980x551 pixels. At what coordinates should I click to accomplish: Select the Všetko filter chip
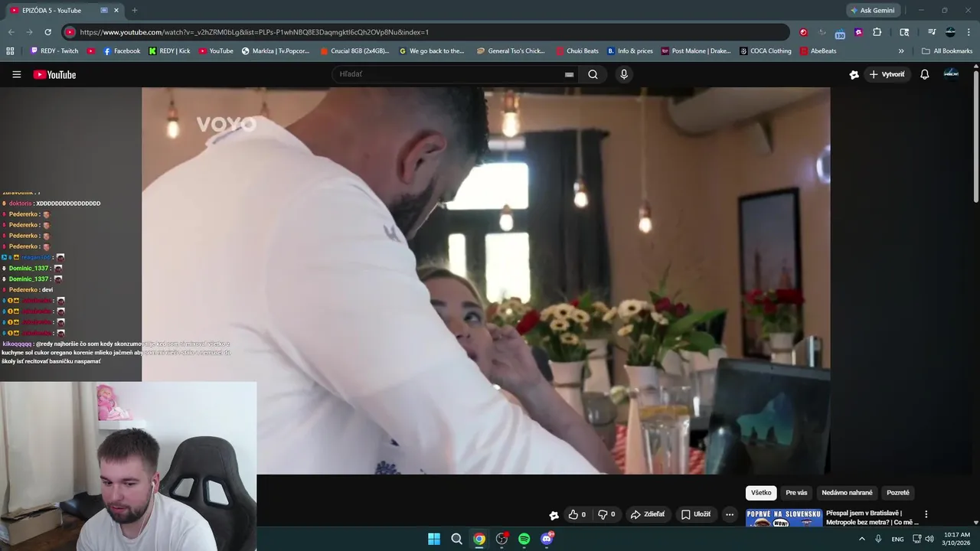coord(761,493)
